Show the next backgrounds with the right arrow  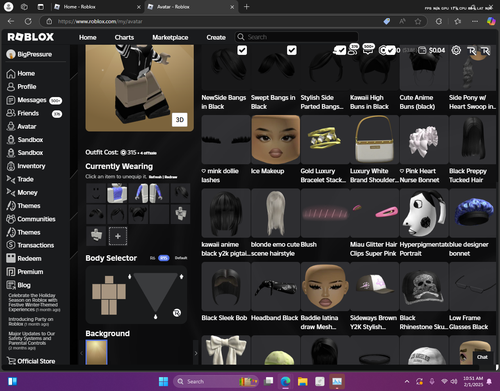click(196, 353)
